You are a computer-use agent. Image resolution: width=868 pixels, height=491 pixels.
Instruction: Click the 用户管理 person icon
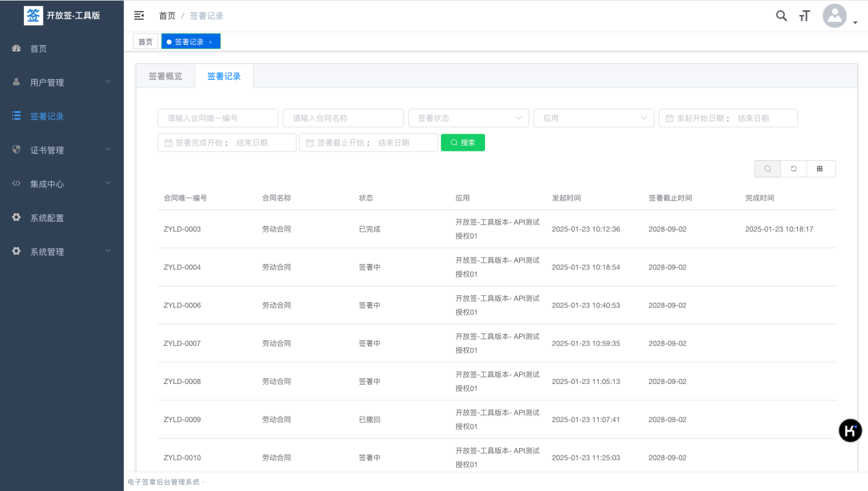click(16, 82)
